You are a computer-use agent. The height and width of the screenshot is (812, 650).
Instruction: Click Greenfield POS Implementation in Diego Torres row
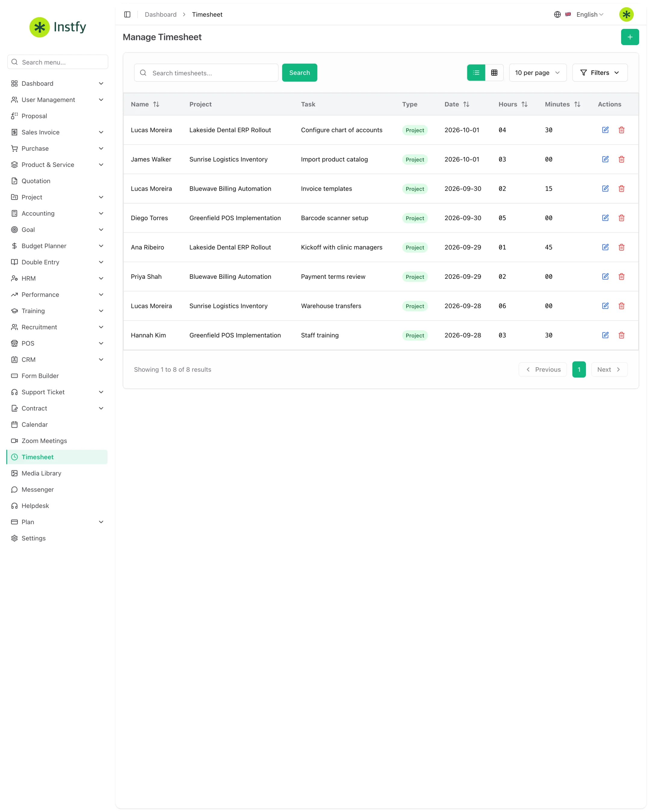pyautogui.click(x=235, y=218)
